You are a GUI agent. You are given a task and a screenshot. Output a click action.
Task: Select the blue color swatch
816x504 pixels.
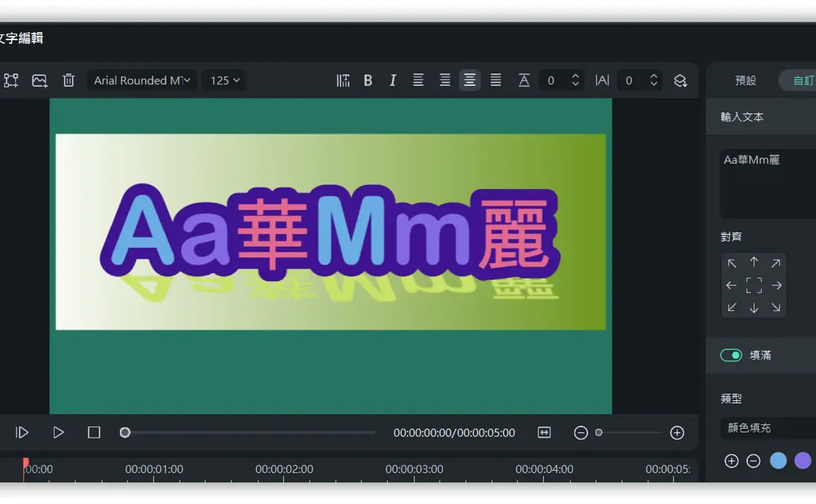(x=778, y=461)
